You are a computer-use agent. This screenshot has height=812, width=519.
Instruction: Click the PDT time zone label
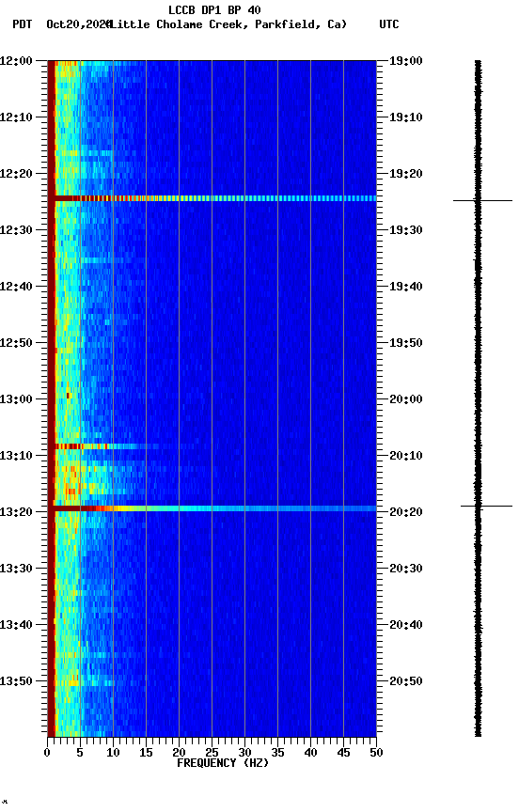click(23, 24)
